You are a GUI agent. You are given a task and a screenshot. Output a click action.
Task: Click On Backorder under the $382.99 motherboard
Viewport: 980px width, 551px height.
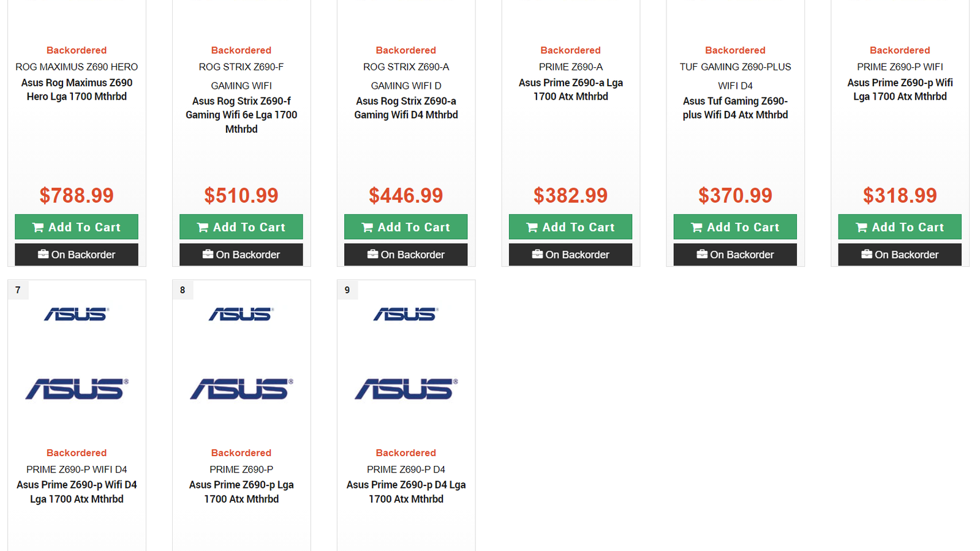(x=570, y=255)
